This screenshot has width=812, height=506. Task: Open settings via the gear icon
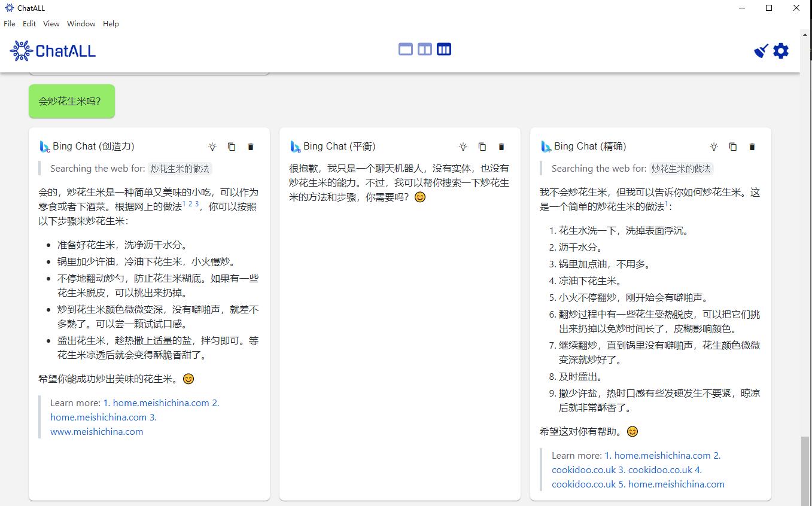[x=781, y=51]
